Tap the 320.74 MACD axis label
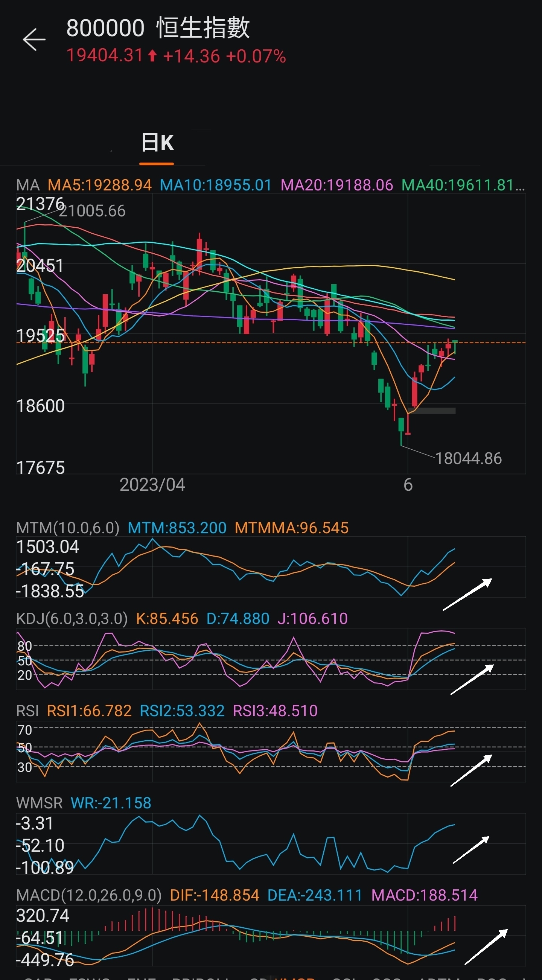 click(x=43, y=916)
